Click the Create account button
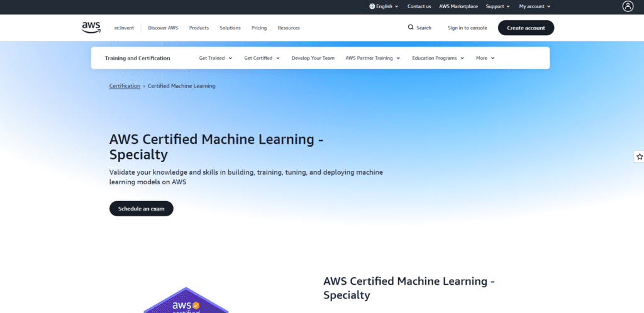 [526, 28]
